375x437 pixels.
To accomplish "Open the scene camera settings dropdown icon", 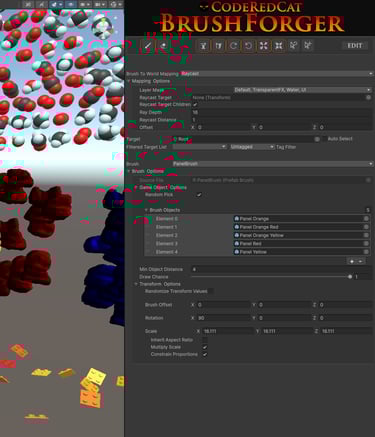I will click(100, 4).
